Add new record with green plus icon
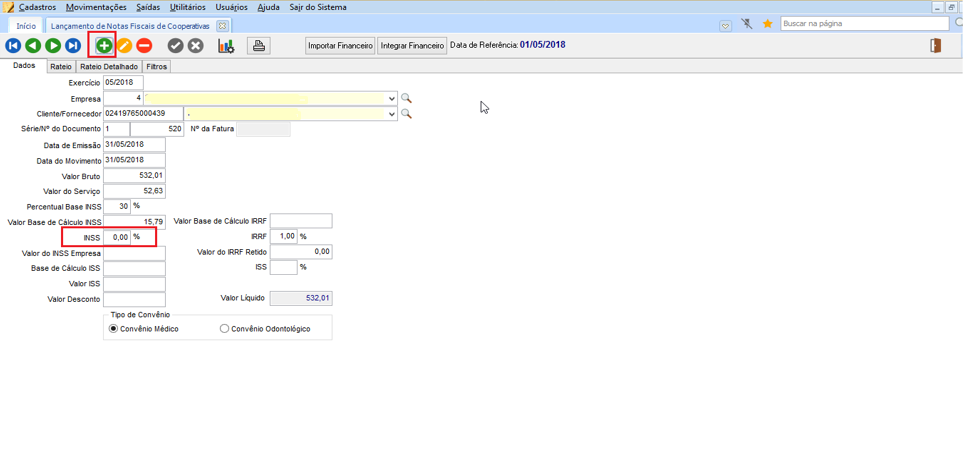963x451 pixels. [x=104, y=45]
